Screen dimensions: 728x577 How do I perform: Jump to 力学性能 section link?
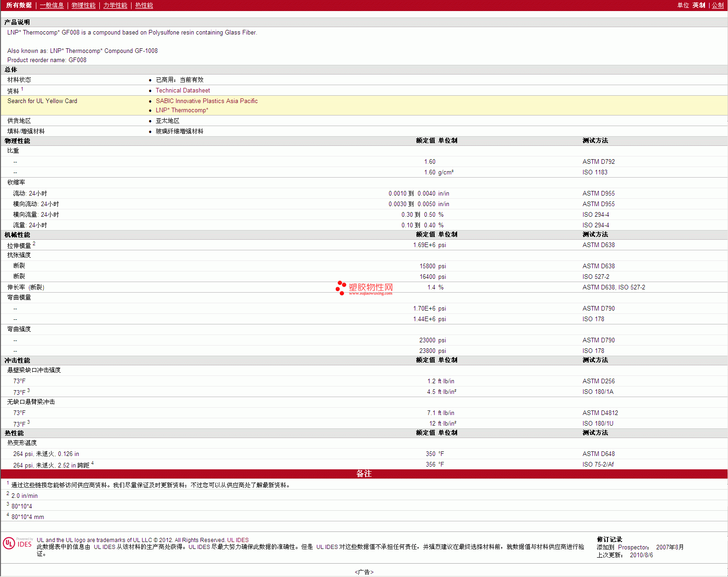pyautogui.click(x=115, y=6)
